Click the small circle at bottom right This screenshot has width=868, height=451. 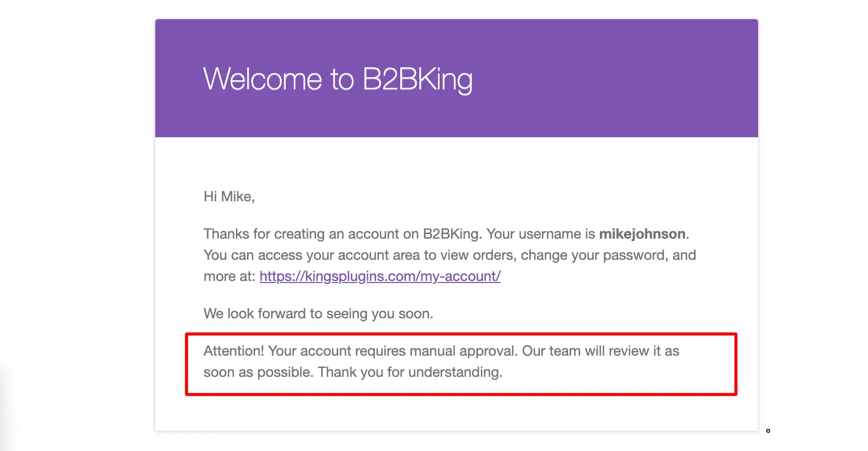click(x=768, y=431)
